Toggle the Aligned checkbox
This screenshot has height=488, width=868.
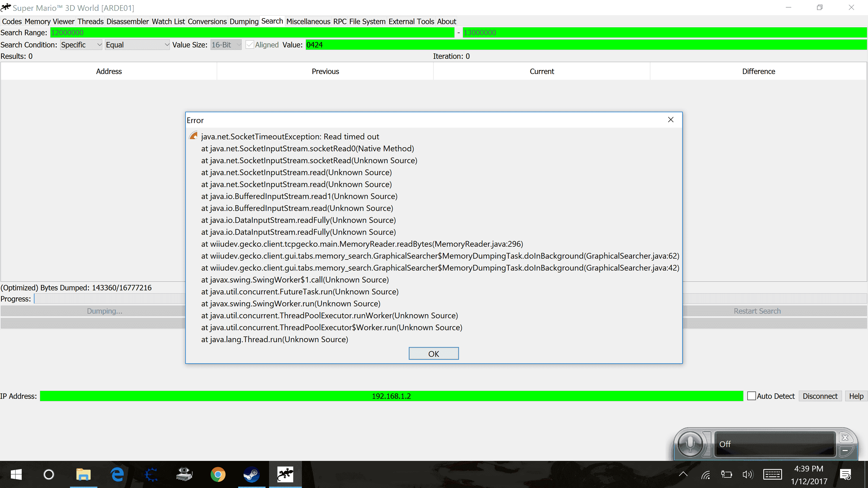pyautogui.click(x=250, y=45)
